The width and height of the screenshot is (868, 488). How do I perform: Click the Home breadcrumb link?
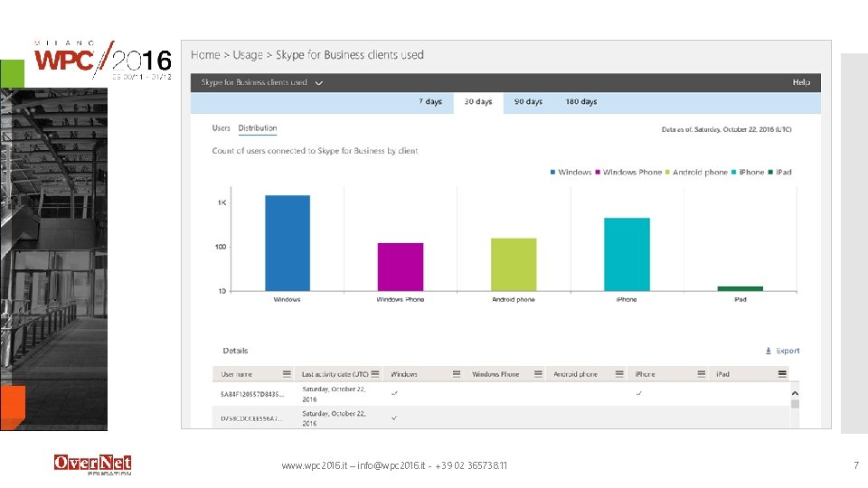(x=205, y=55)
